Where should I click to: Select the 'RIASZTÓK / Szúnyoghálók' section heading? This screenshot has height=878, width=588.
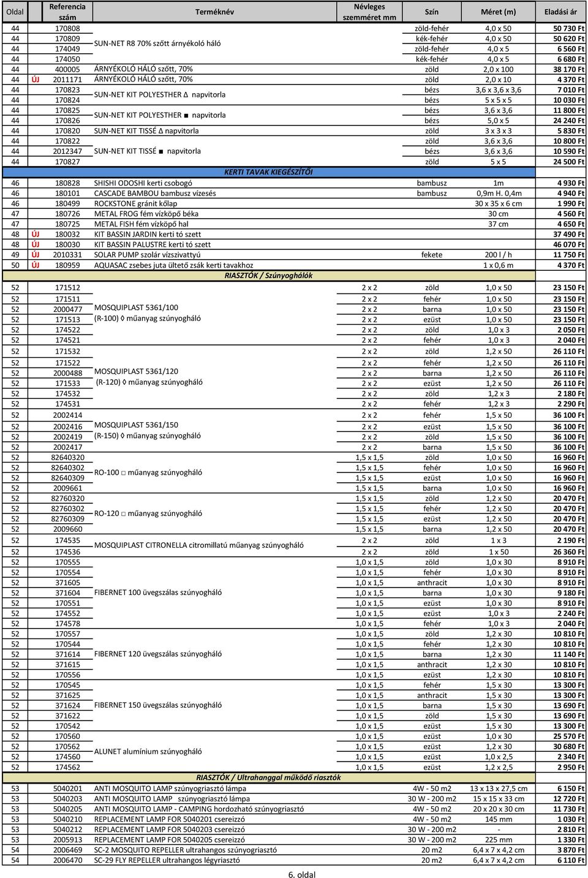coord(268,276)
